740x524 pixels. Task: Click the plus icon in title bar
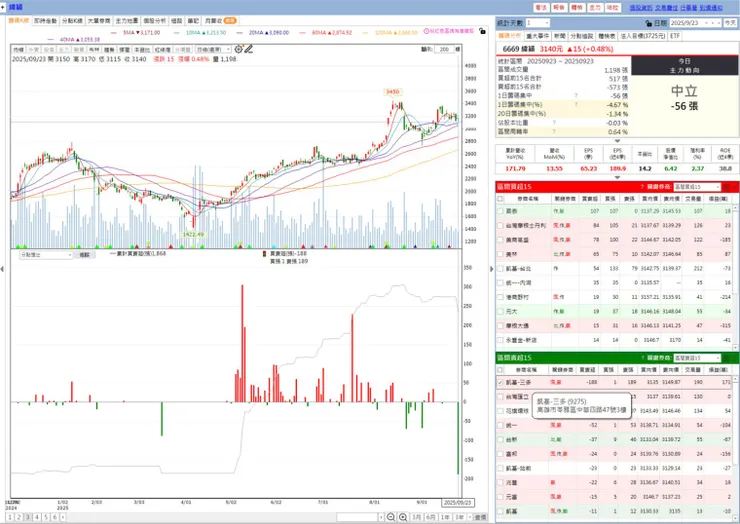pos(3,7)
